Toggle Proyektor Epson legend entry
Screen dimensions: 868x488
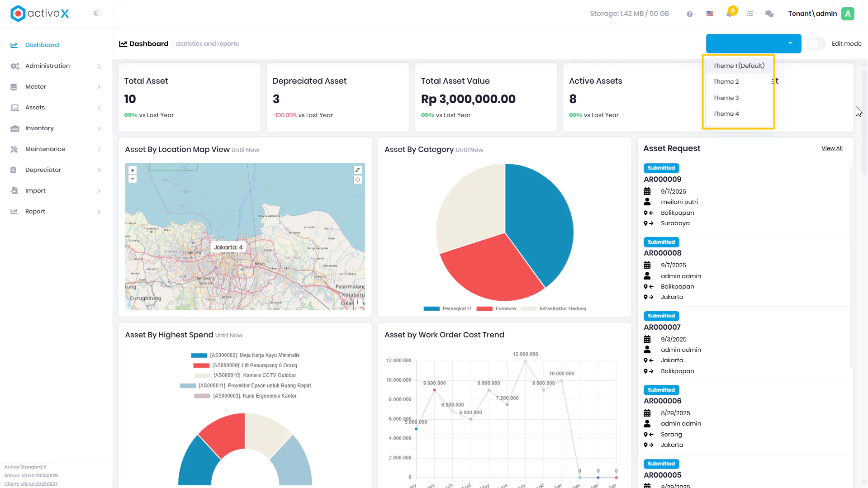point(245,386)
